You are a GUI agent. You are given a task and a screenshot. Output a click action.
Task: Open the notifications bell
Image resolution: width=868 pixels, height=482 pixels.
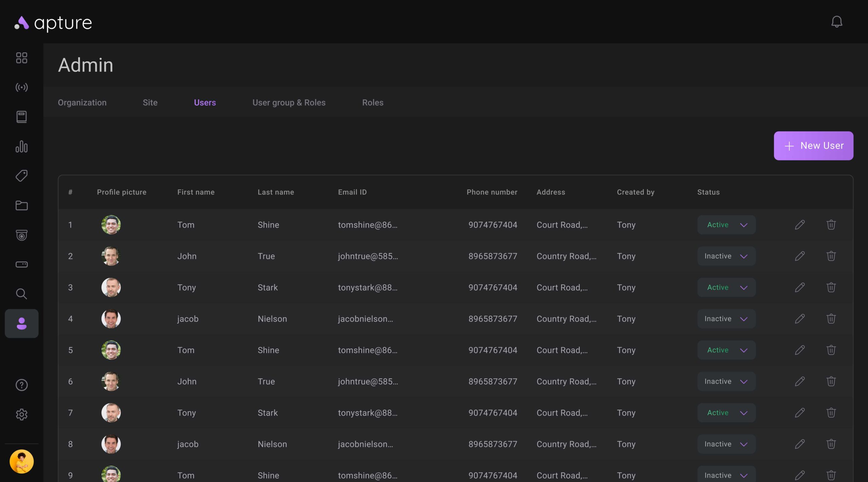pyautogui.click(x=836, y=22)
